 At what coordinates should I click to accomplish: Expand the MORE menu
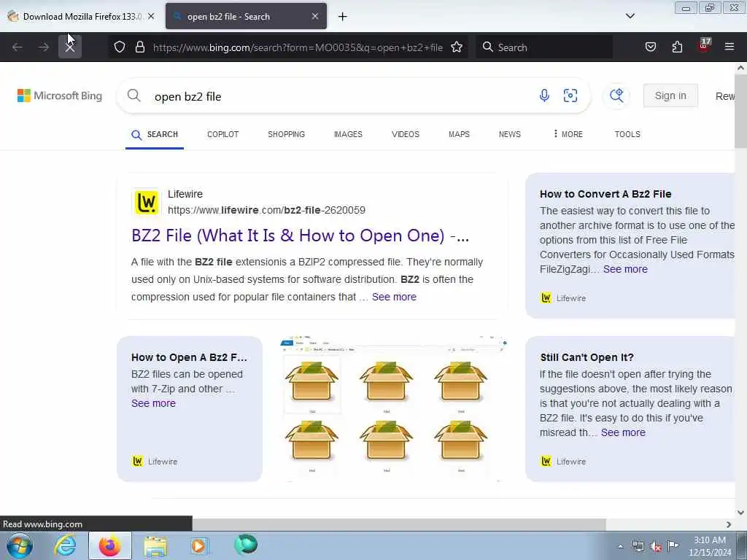(568, 134)
